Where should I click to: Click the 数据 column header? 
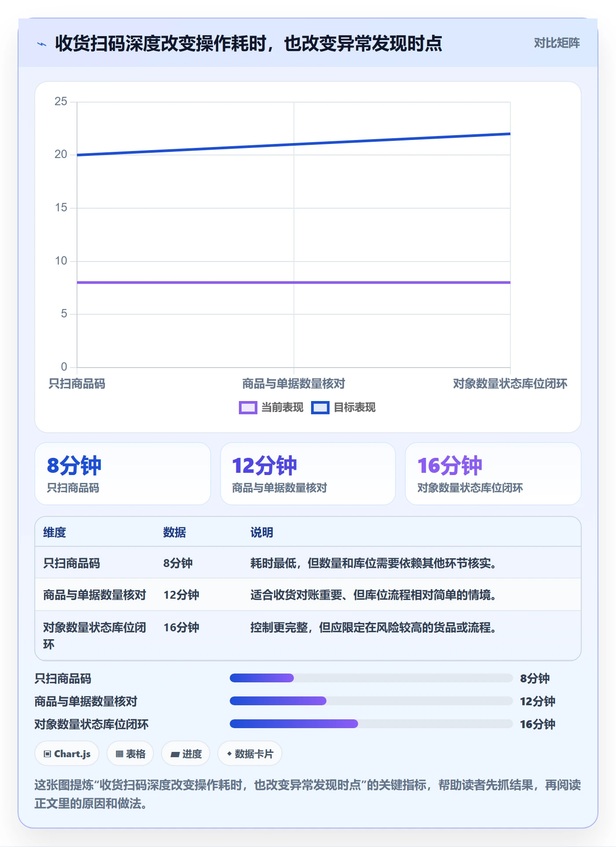175,532
